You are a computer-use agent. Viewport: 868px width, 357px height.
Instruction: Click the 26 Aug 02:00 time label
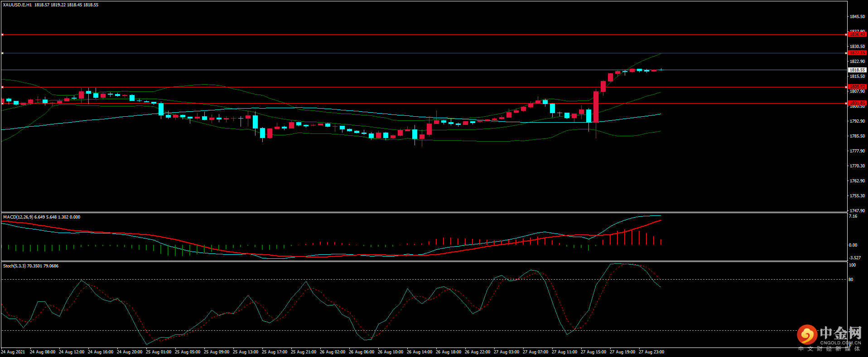pos(333,352)
